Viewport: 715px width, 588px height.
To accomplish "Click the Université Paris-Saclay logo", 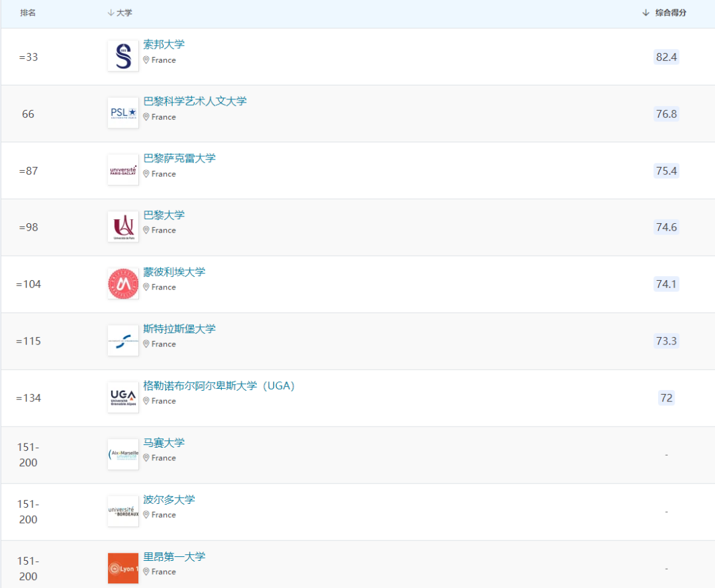I will pos(122,170).
